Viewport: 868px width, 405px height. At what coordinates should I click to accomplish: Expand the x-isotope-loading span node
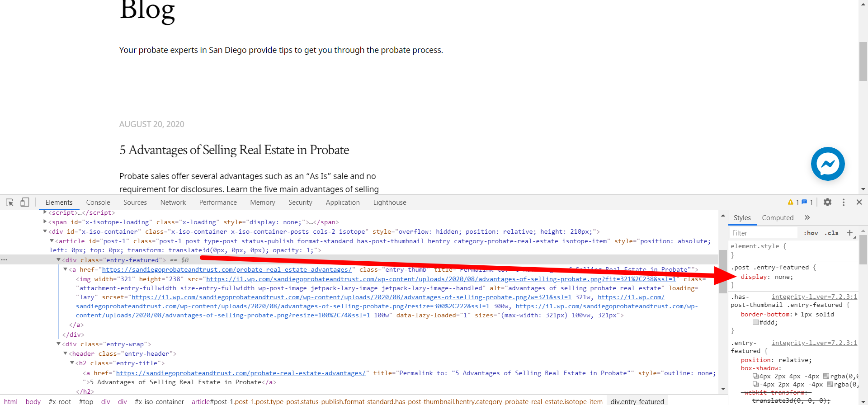[x=45, y=221]
